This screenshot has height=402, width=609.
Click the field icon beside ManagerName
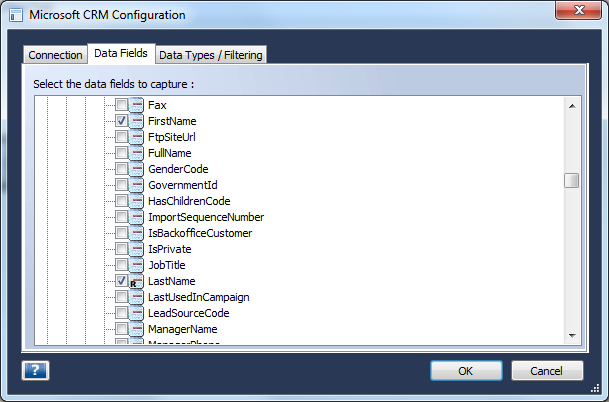(x=136, y=329)
